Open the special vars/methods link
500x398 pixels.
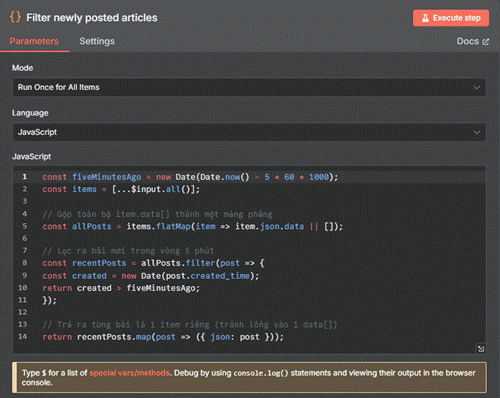(x=129, y=373)
